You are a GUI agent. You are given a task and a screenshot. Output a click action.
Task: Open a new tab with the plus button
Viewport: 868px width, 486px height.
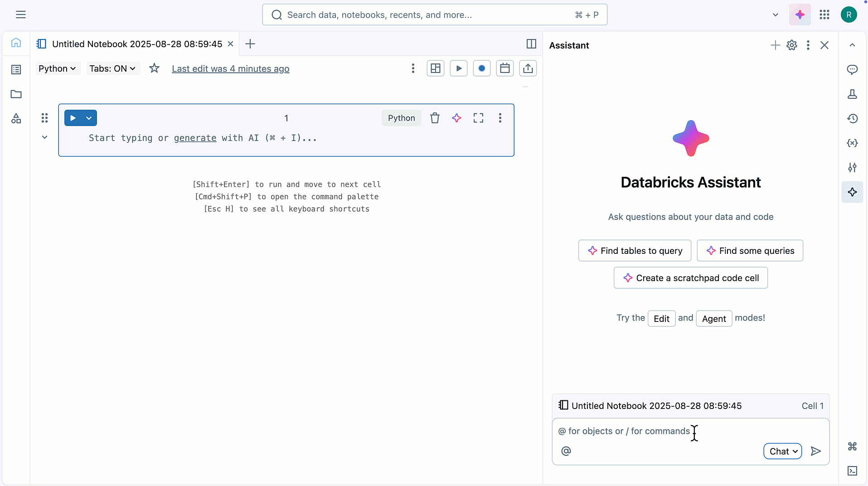tap(250, 44)
